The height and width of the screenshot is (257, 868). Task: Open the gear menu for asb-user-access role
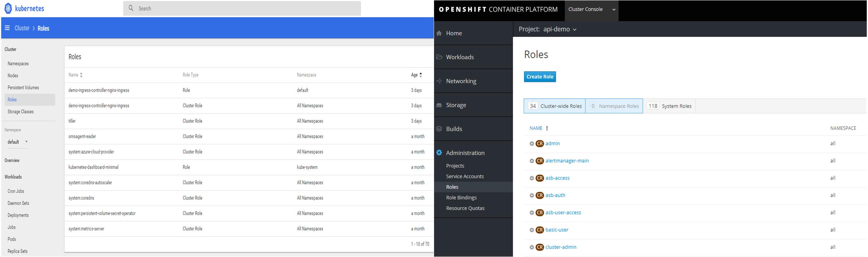click(532, 213)
